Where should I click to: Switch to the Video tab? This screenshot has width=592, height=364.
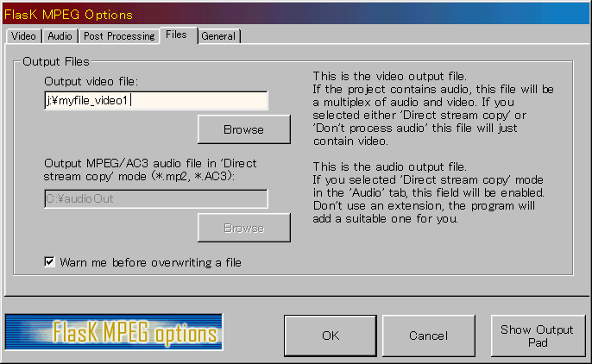[23, 36]
